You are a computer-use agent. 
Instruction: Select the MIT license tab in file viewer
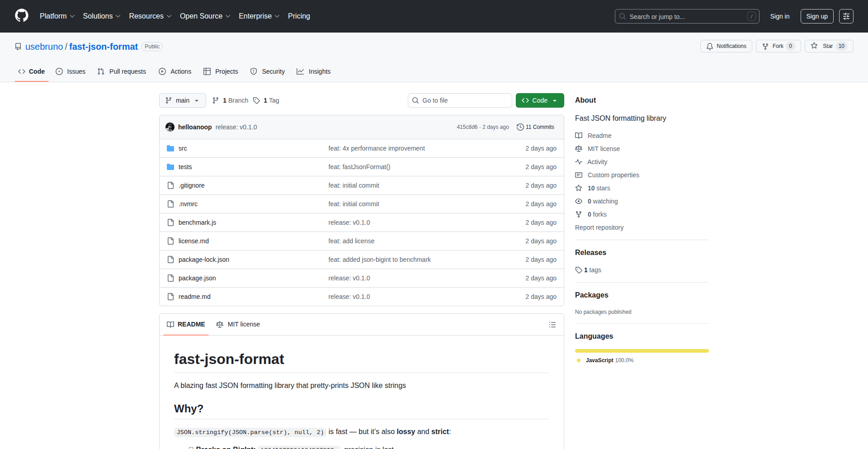238,324
